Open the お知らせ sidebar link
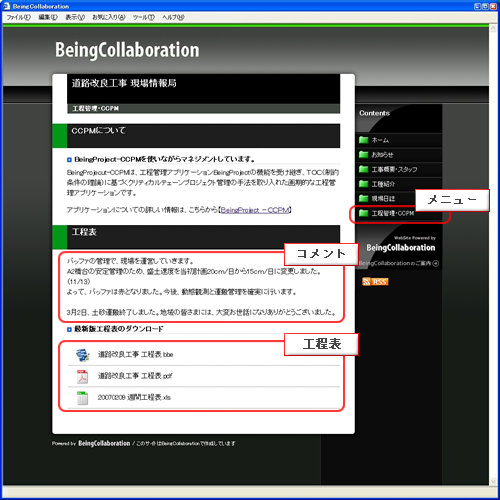This screenshot has width=500, height=500. pos(383,155)
